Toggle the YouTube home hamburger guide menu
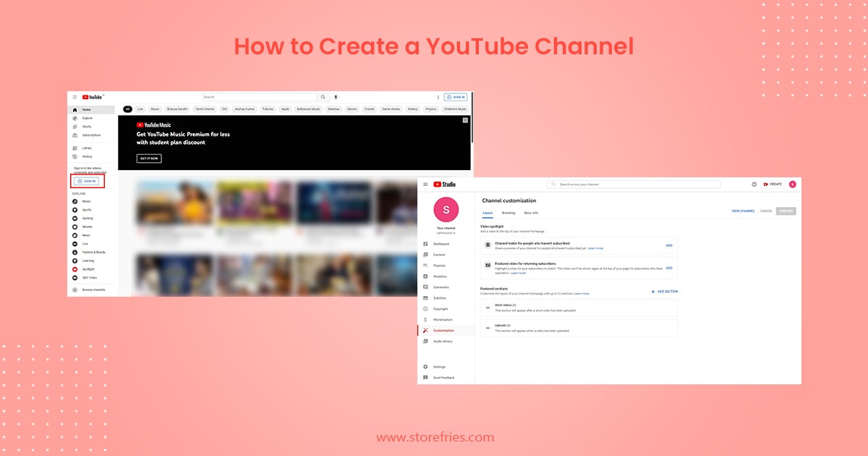The image size is (868, 456). tap(75, 97)
